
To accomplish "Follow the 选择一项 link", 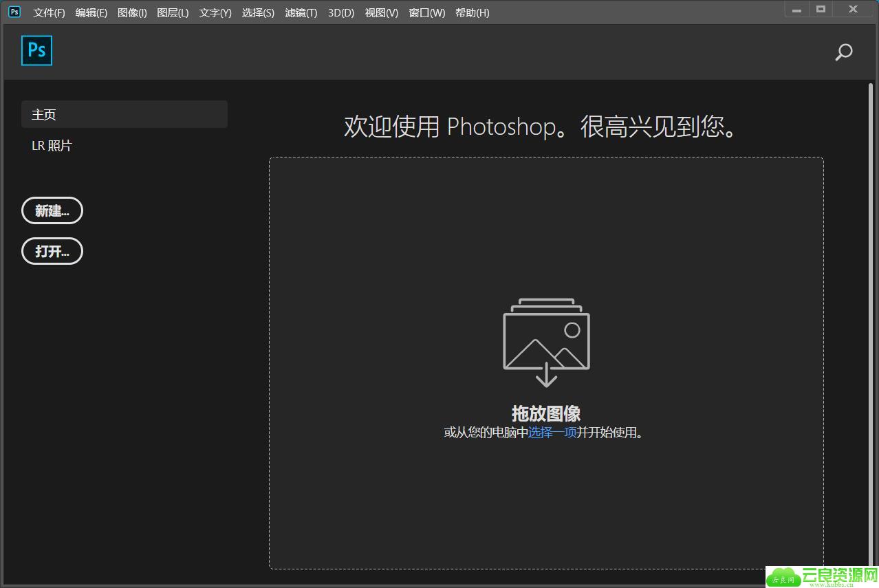I will [x=552, y=433].
